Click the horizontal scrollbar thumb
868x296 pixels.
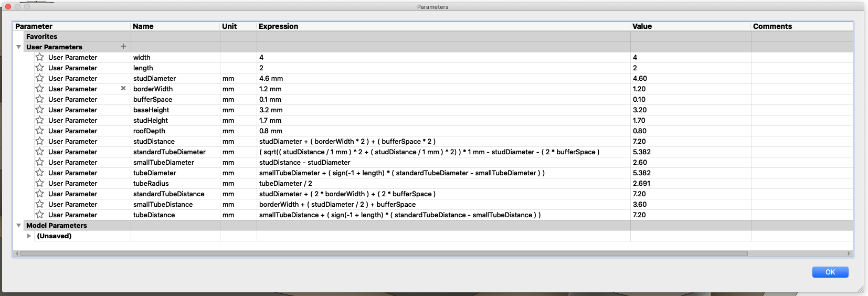[384, 253]
